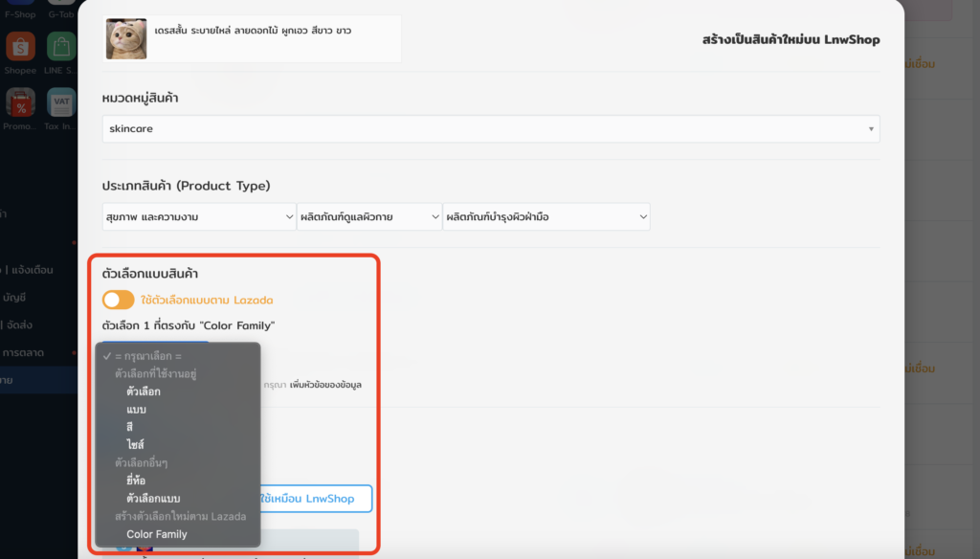This screenshot has height=559, width=980.
Task: Click the Promotion percent icon
Action: point(20,105)
